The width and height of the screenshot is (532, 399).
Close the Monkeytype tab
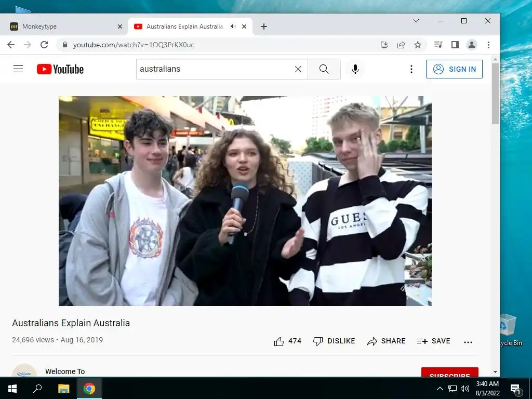(120, 26)
